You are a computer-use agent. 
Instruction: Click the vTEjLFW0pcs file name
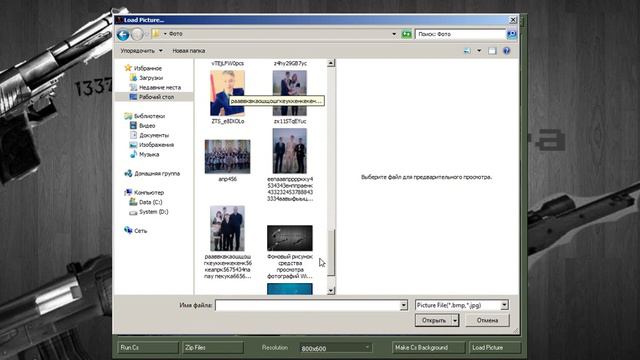[x=227, y=63]
